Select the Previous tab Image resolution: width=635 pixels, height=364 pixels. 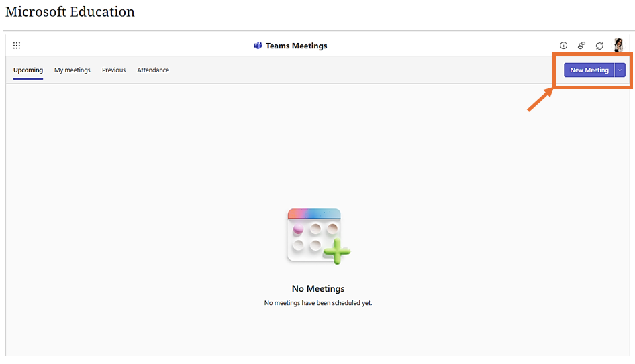coord(114,70)
